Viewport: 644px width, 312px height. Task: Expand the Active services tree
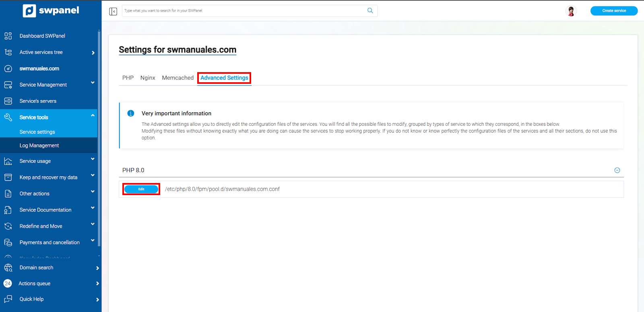[93, 53]
